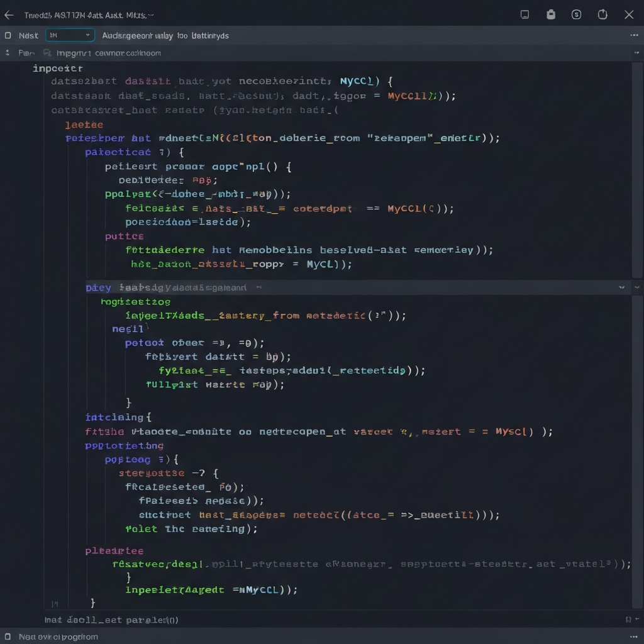
Task: Click the clipboard icon in title bar
Action: [551, 14]
